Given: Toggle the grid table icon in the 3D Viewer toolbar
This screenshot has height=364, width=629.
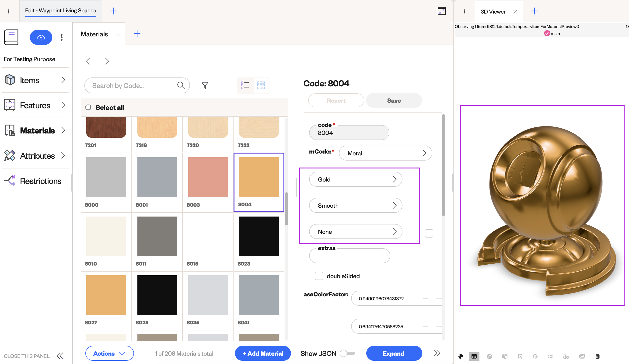Looking at the screenshot, I should point(474,356).
